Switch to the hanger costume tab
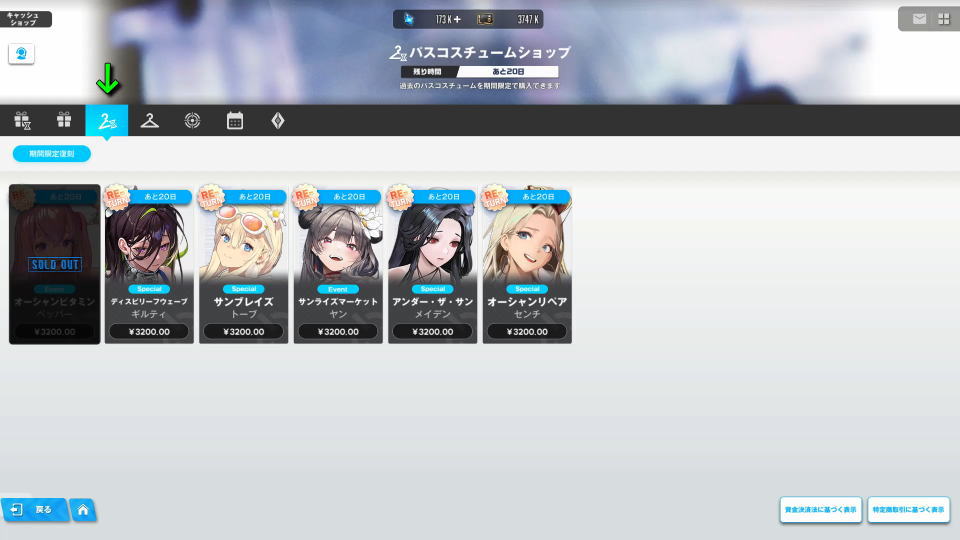The width and height of the screenshot is (960, 540). (149, 120)
